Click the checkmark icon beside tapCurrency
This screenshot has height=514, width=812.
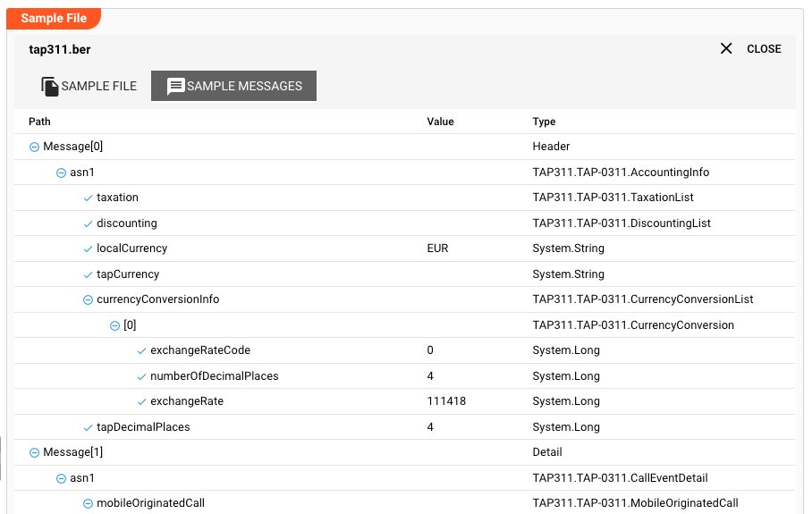pos(88,274)
